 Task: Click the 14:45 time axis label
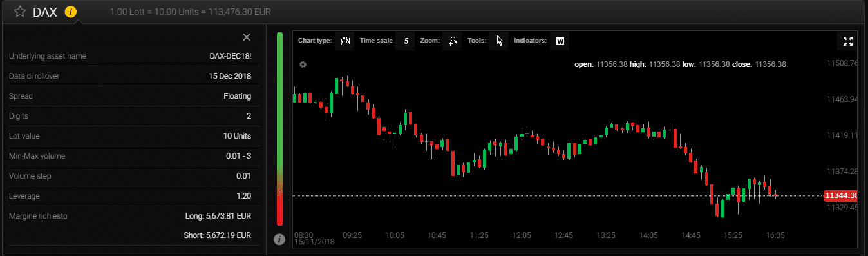tap(691, 235)
